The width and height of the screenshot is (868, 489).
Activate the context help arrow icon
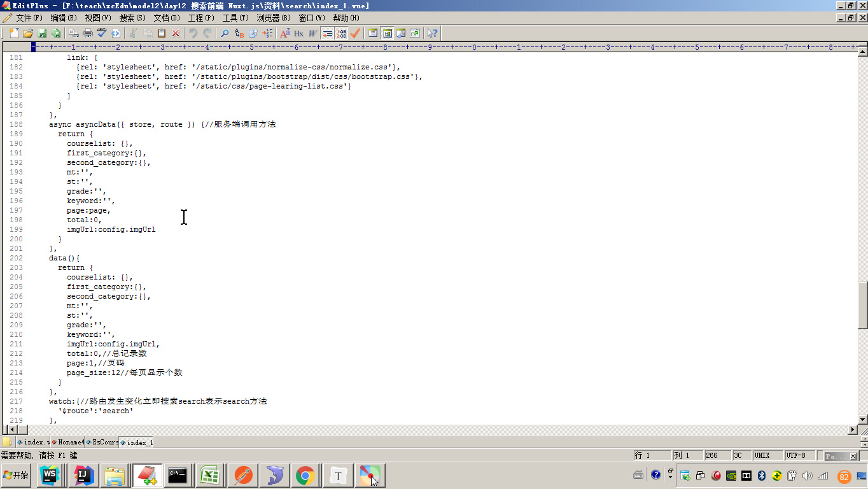tap(433, 33)
